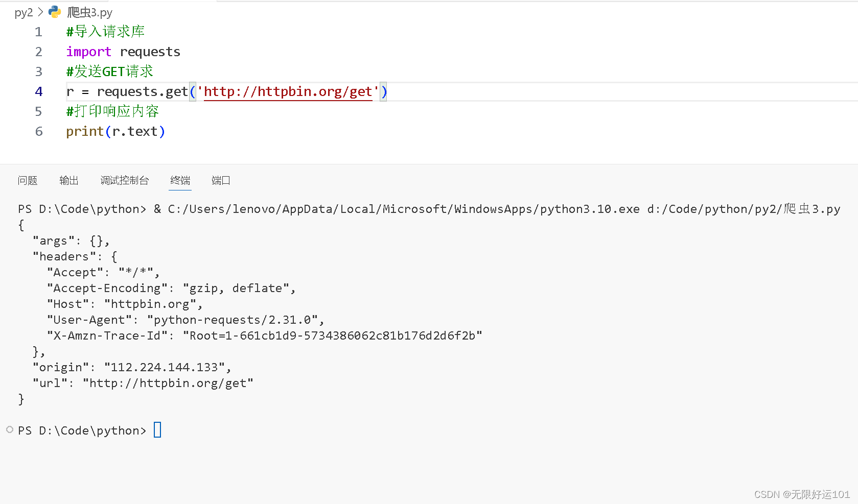Click the py2 folder breadcrumb
The width and height of the screenshot is (858, 504).
coord(24,13)
